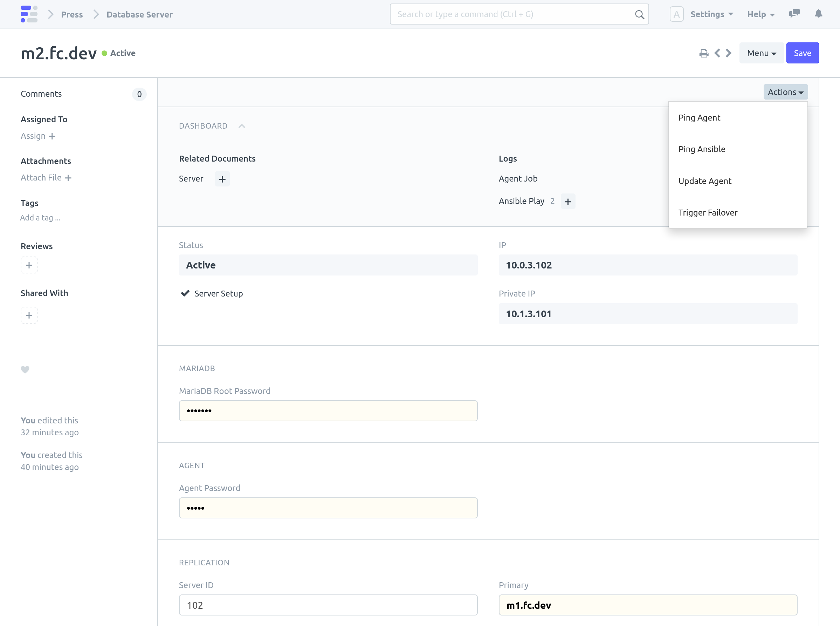Select Trigger Failover option
This screenshot has width=840, height=626.
point(708,212)
